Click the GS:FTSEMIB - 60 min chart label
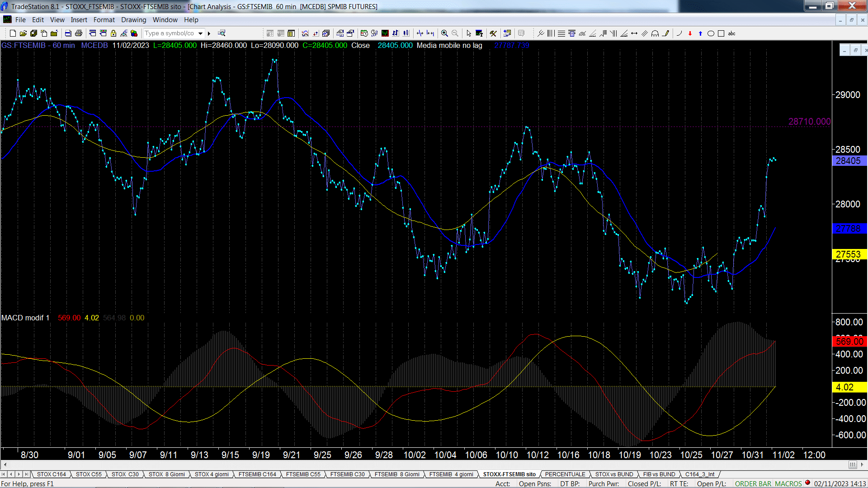This screenshot has height=488, width=868. [38, 45]
